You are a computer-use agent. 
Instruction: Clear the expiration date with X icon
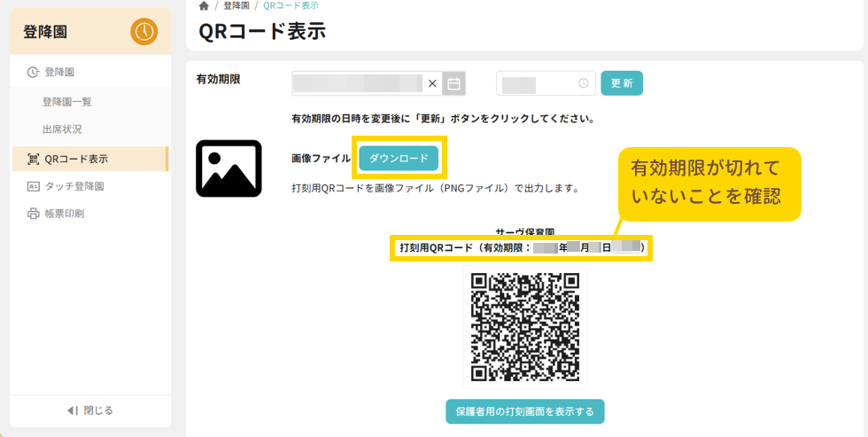[x=432, y=83]
